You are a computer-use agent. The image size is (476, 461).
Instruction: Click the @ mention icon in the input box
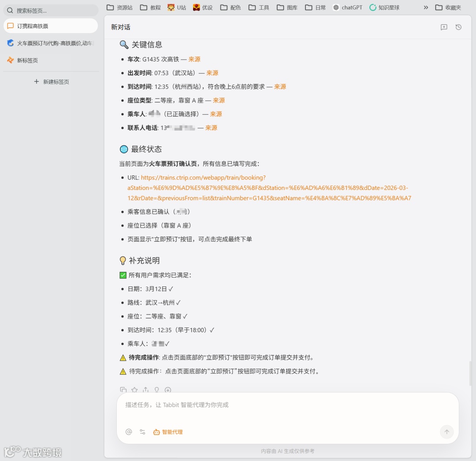click(129, 431)
